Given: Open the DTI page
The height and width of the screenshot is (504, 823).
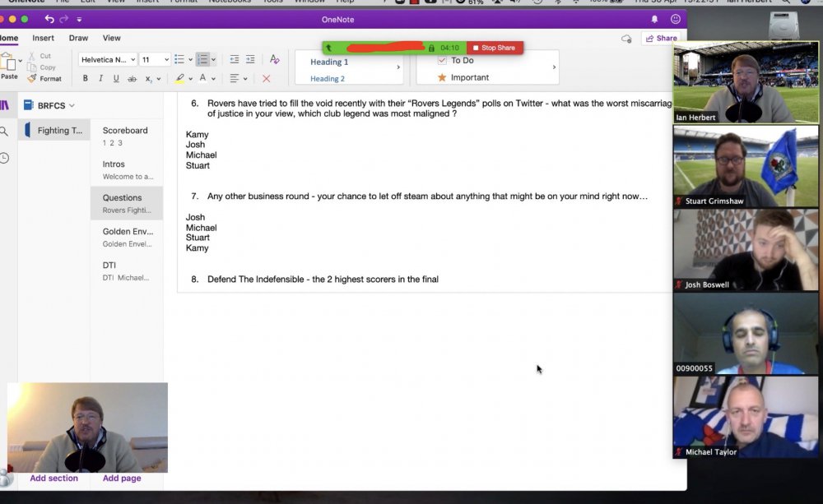Looking at the screenshot, I should 127,270.
